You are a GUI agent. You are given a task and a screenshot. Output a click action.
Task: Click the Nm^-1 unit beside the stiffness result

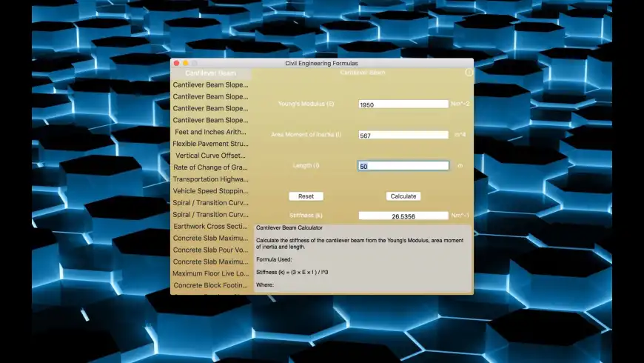click(x=460, y=216)
